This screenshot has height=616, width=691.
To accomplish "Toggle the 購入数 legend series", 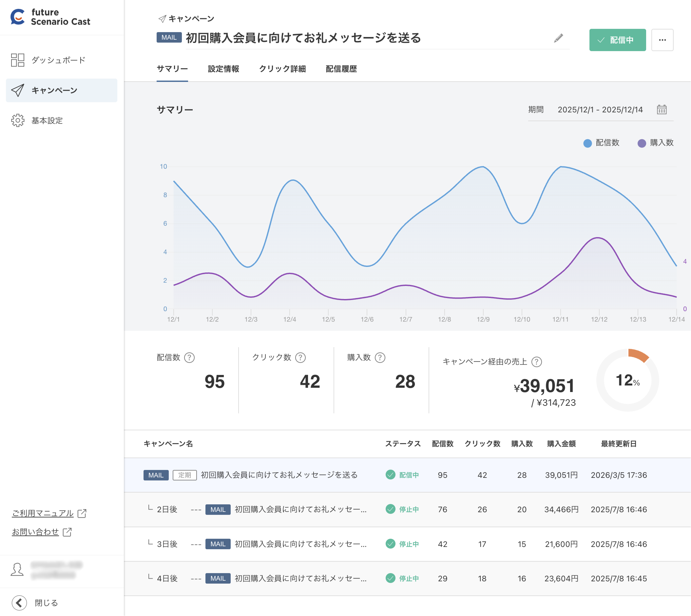I will 656,143.
